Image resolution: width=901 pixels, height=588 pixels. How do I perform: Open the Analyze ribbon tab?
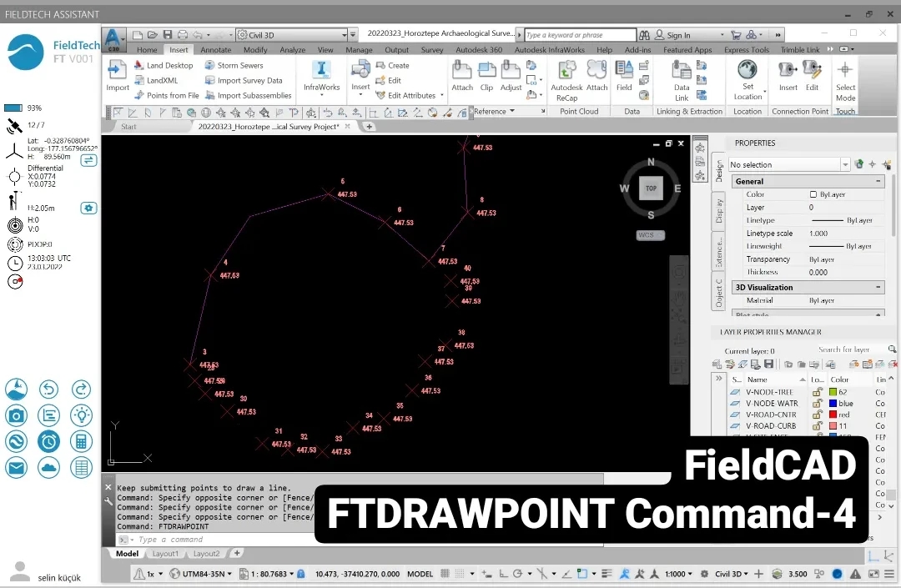[x=293, y=50]
